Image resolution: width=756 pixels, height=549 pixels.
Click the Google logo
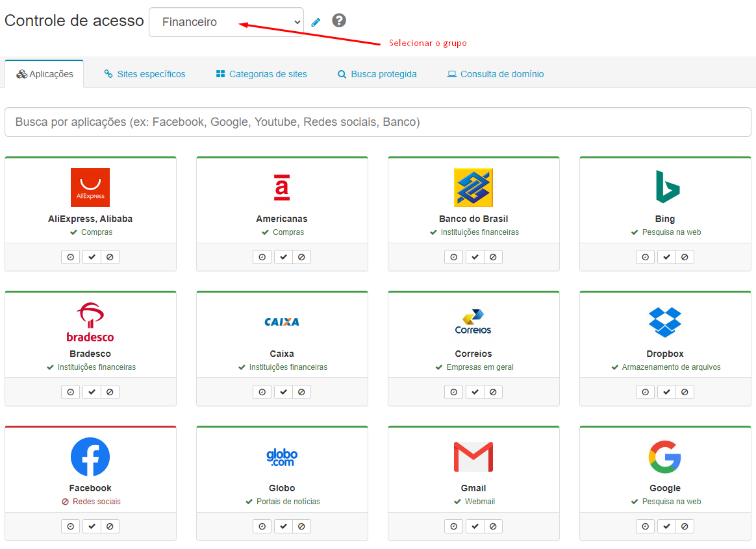click(665, 457)
